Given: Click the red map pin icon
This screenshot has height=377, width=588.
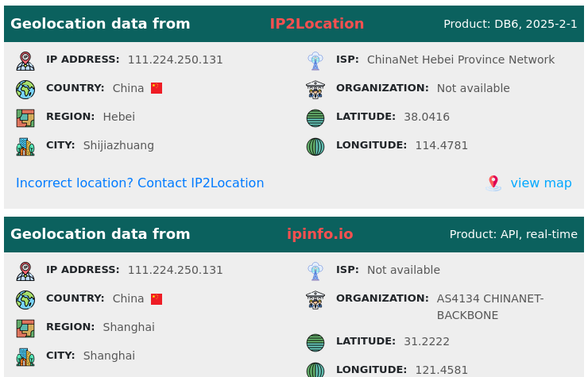Looking at the screenshot, I should [x=493, y=183].
